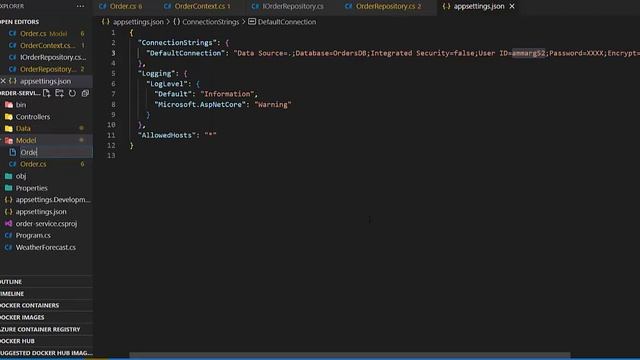Open OrderContext.cs in Open Editors
The width and height of the screenshot is (640, 360).
[x=48, y=45]
